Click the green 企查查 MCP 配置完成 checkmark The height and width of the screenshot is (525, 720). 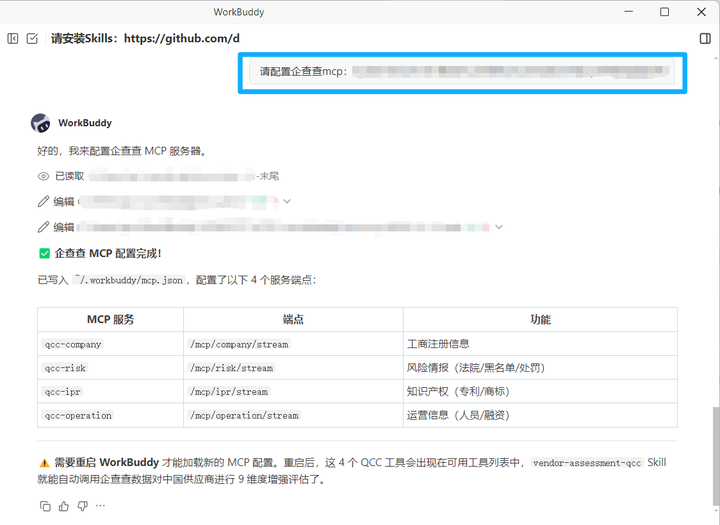pyautogui.click(x=44, y=254)
